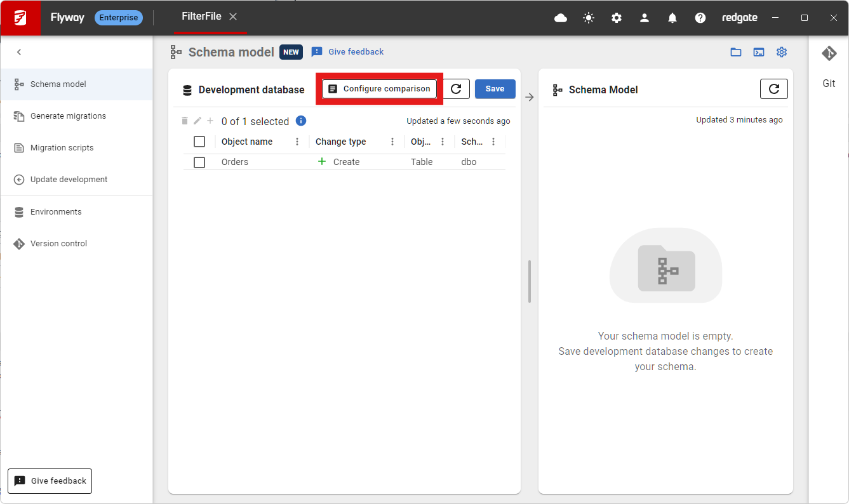
Task: Click Give feedback link in header
Action: click(347, 52)
